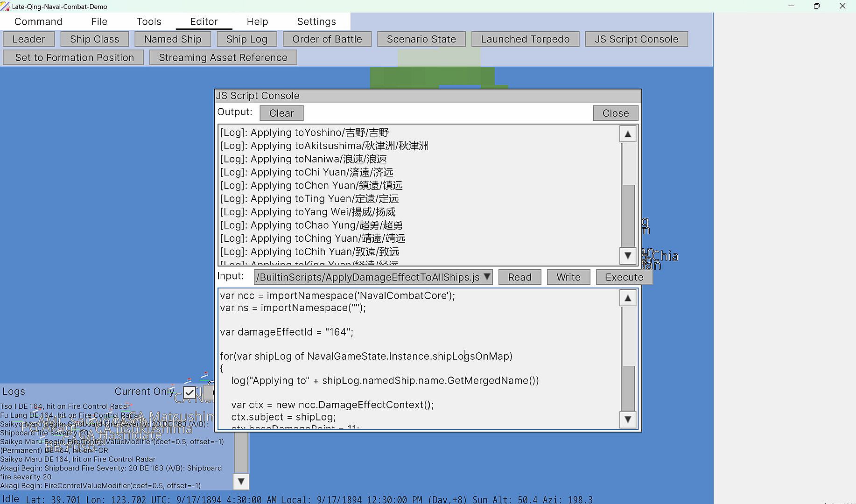Open the Leader editor

tap(29, 39)
